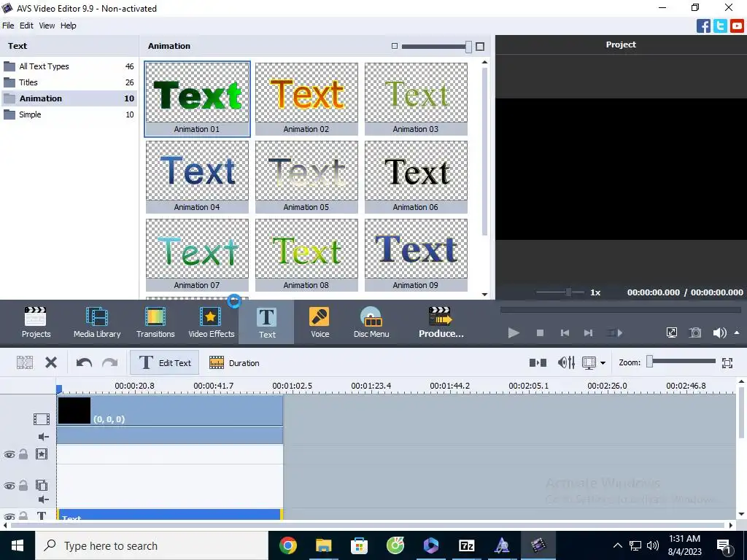Open the audio mixer icon
Screen dimensions: 747x560
pyautogui.click(x=566, y=363)
